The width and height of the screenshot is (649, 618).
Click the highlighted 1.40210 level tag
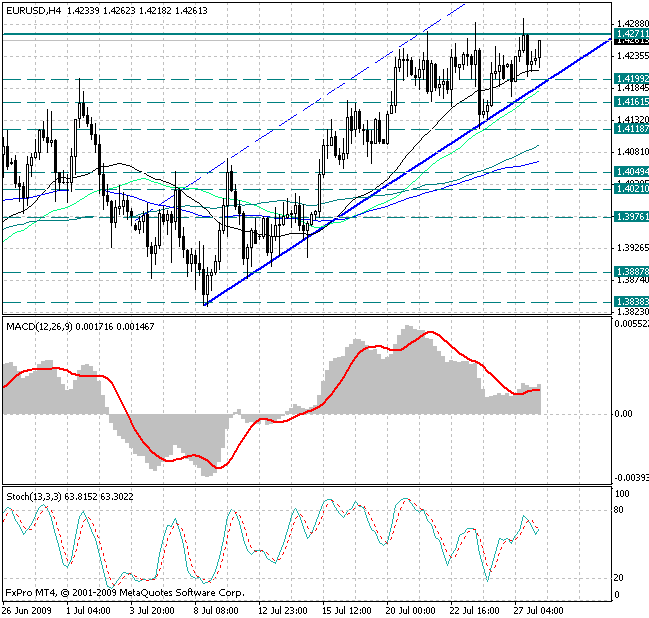[x=632, y=189]
